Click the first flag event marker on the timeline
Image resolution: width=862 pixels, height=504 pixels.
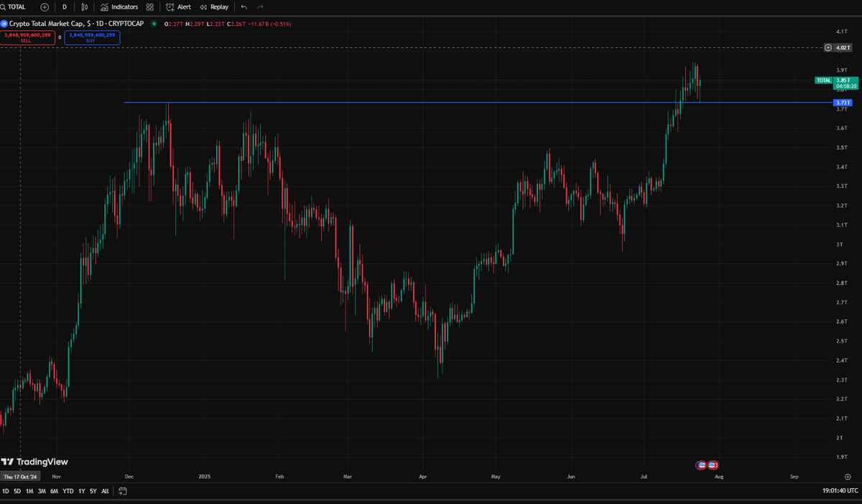(702, 465)
